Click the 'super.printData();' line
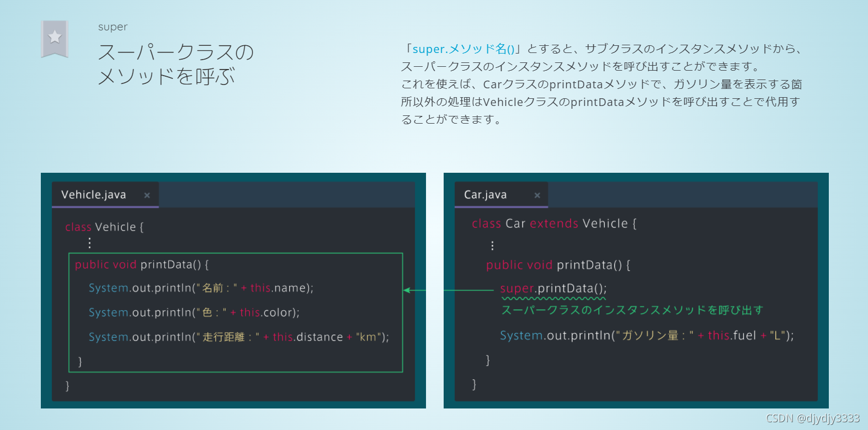 553,289
